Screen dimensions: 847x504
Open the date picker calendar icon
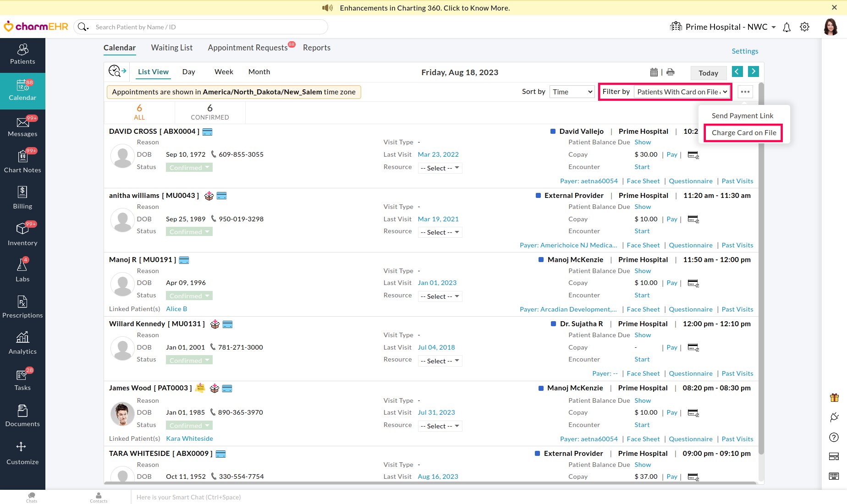[x=654, y=72]
